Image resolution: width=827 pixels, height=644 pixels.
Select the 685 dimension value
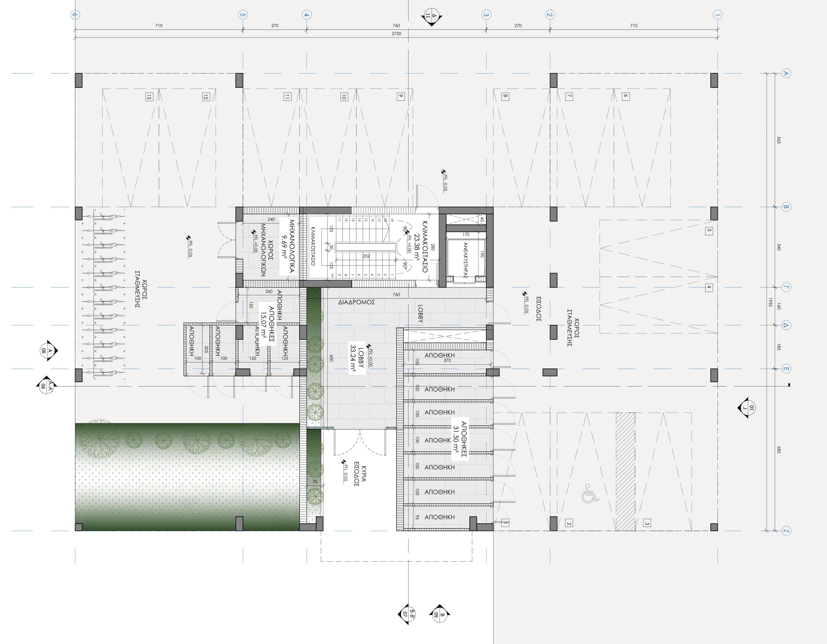778,450
